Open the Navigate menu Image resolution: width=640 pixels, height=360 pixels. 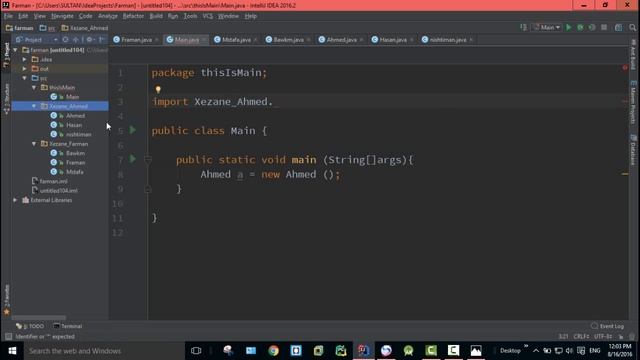coord(62,16)
